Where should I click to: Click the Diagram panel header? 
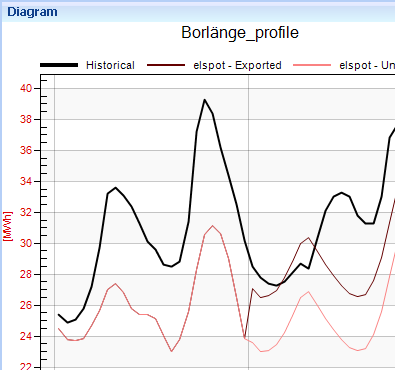pos(32,12)
